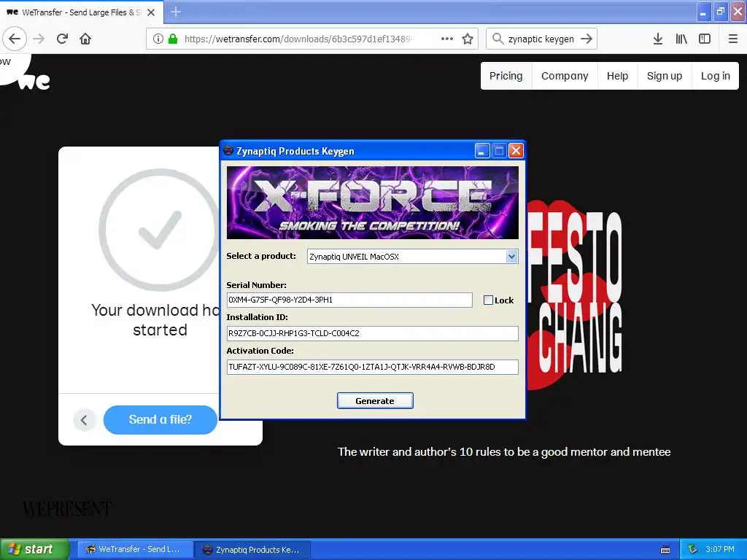
Task: Open the Windows start button
Action: [34, 549]
